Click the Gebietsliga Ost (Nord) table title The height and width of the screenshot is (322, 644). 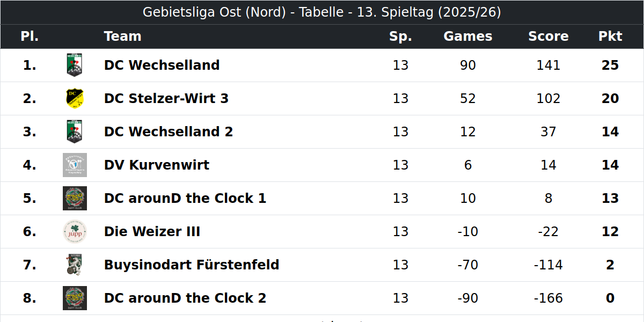322,12
